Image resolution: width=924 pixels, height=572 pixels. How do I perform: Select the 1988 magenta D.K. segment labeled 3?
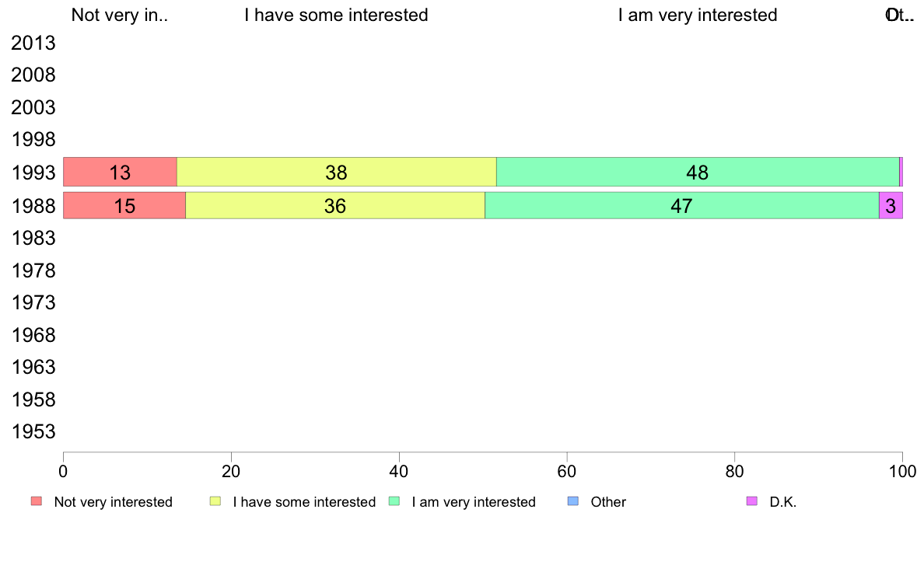coord(891,206)
